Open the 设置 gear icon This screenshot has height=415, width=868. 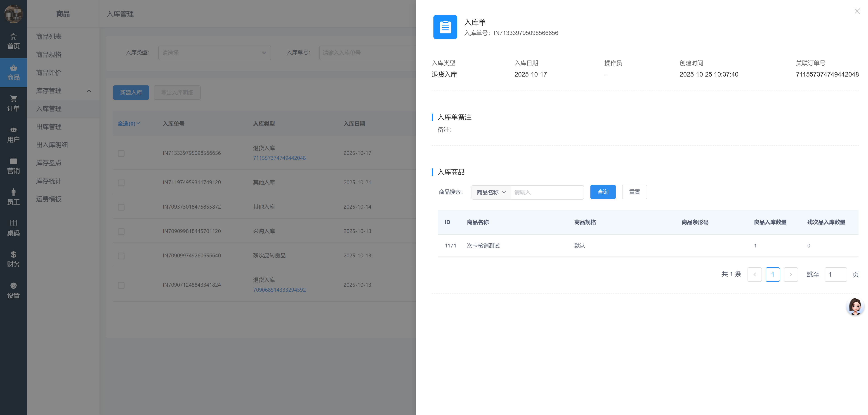pos(14,286)
